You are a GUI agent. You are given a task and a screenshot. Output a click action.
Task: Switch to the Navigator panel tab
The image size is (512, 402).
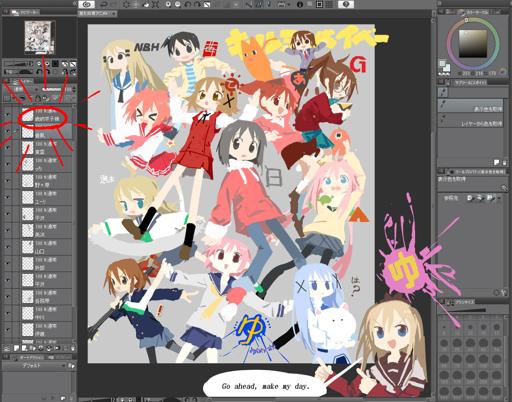pos(26,12)
